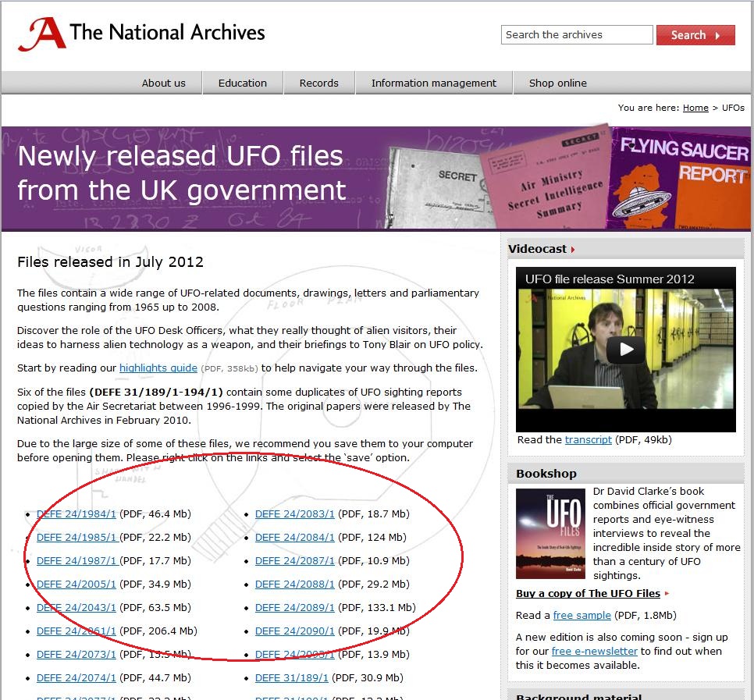Download file DEFE 24/2087/1
Image resolution: width=754 pixels, height=700 pixels.
pos(295,560)
